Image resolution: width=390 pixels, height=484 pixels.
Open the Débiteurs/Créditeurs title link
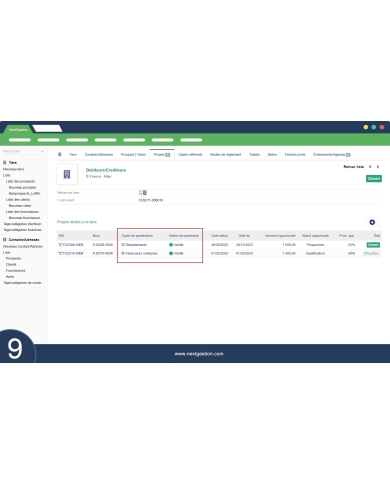[x=106, y=170]
